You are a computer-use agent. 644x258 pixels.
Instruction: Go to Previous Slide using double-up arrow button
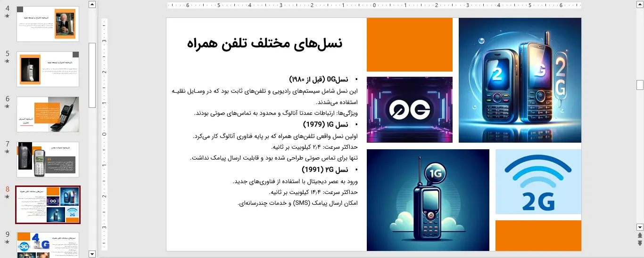640,235
